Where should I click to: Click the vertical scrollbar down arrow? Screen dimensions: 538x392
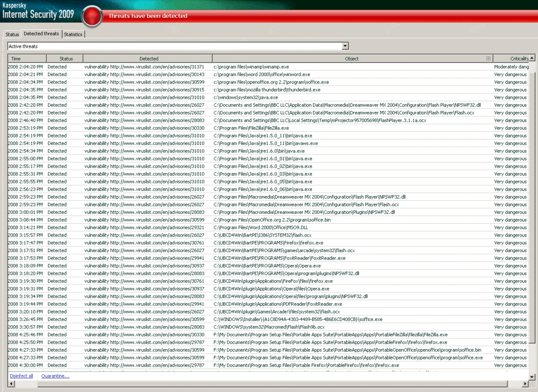coord(532,377)
